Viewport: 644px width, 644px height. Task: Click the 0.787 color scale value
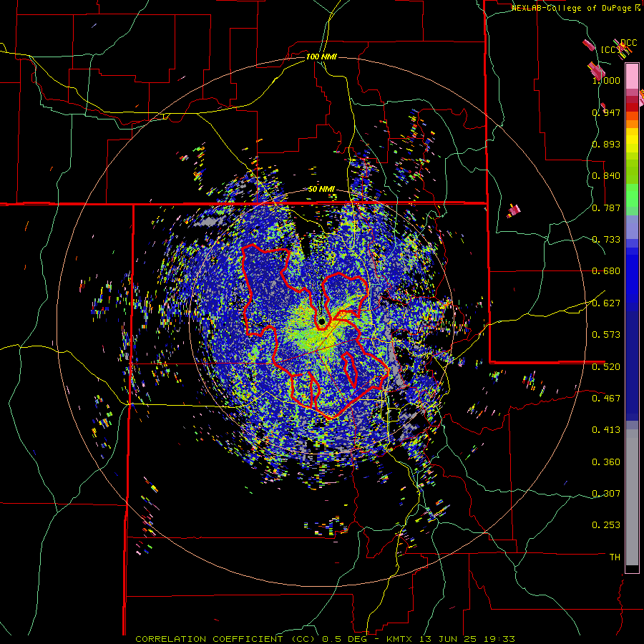(x=606, y=208)
